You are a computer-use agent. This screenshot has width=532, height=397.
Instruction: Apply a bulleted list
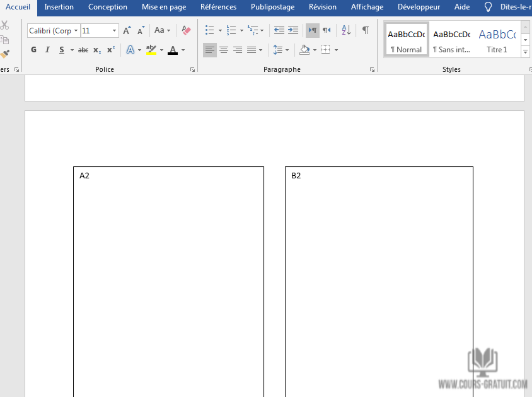pos(210,30)
